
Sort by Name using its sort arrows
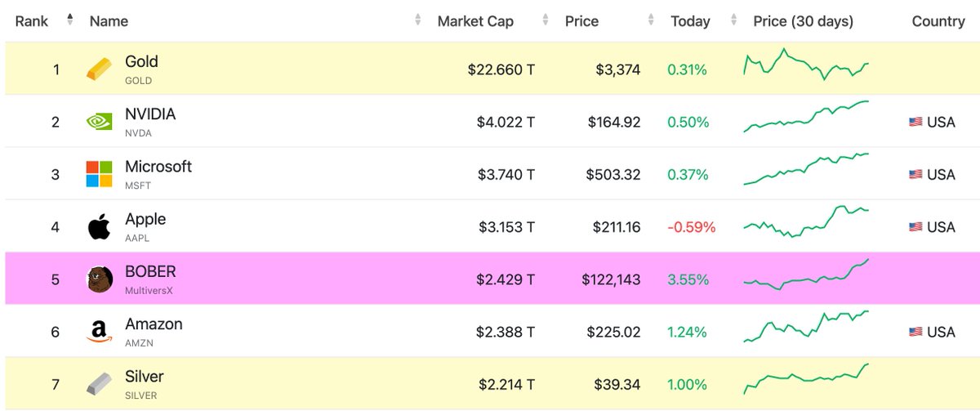pos(418,20)
